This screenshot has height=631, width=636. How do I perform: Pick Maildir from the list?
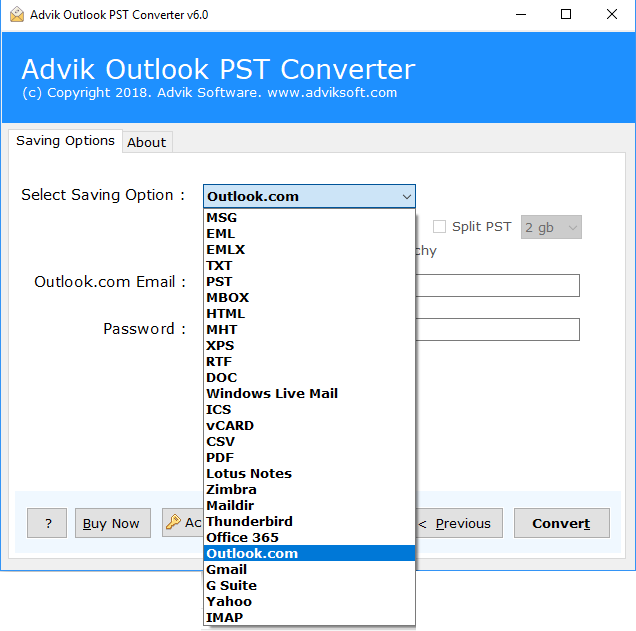[x=309, y=506]
